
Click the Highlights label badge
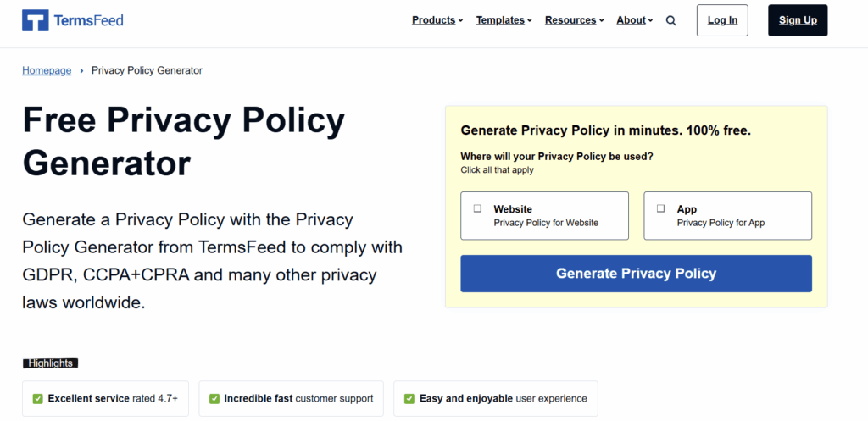(x=50, y=363)
